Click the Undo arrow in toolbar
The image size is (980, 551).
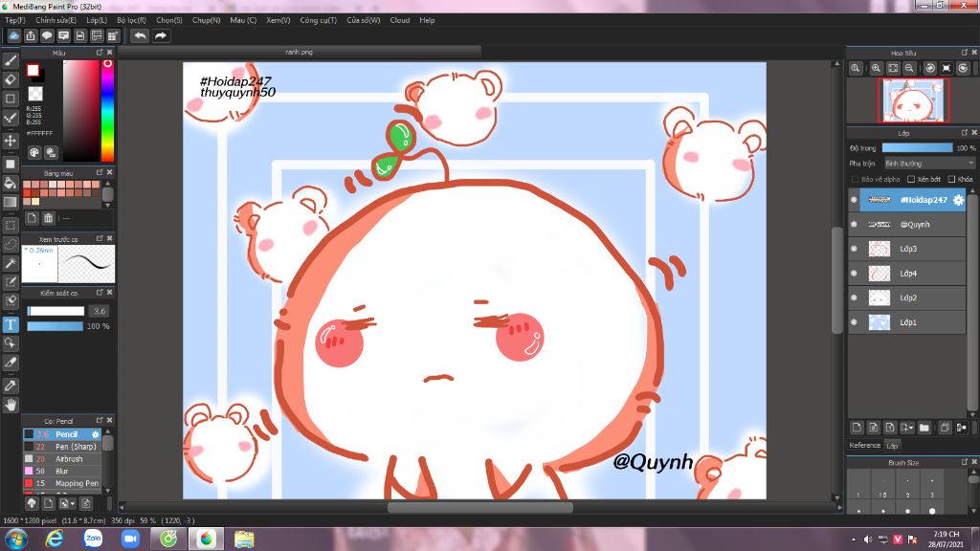(x=140, y=35)
